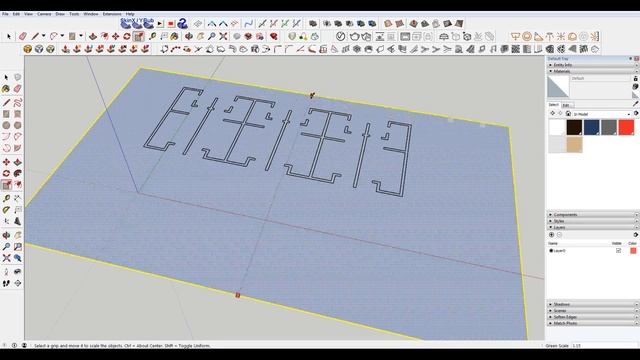640x360 pixels.
Task: Switch to the Edit tab in Materials
Action: pos(567,105)
